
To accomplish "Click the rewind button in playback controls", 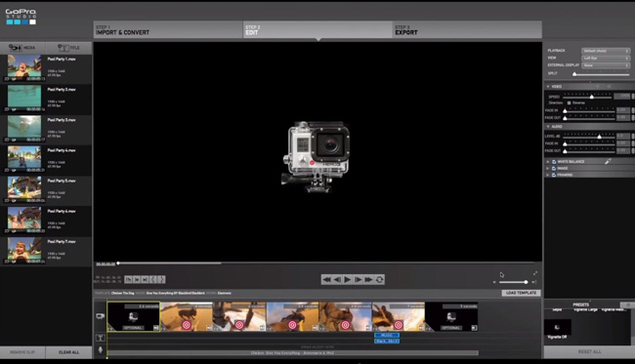I will [326, 279].
